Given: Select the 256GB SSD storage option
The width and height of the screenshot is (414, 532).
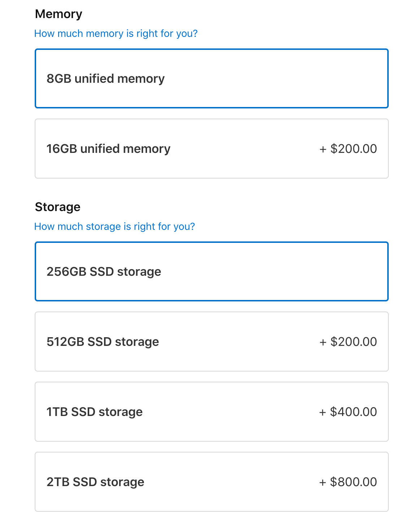Looking at the screenshot, I should pyautogui.click(x=212, y=271).
